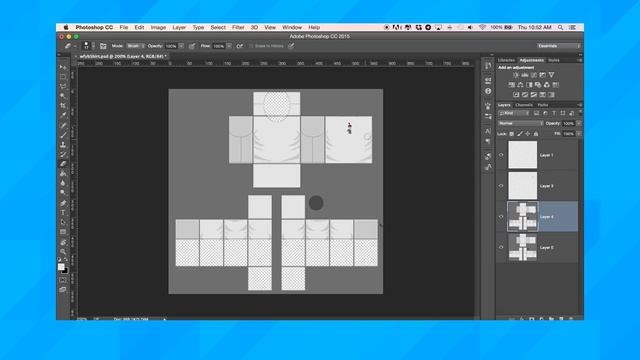Select the Move tool
Screen dimensions: 640x360
[63, 67]
